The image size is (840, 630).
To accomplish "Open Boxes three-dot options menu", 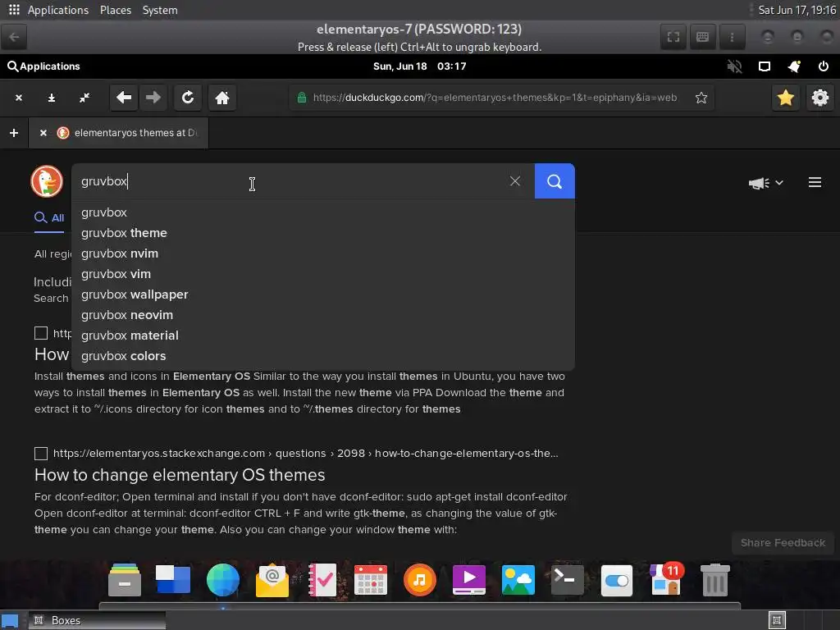I will pos(732,37).
